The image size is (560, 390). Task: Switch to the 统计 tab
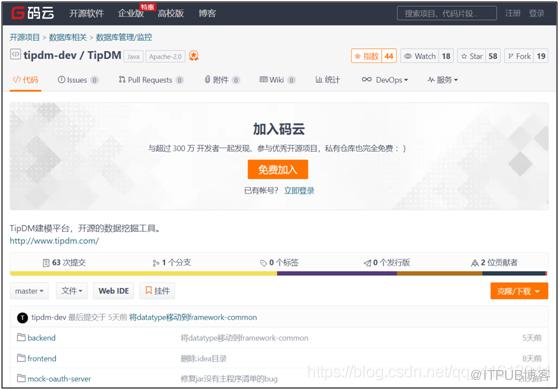click(327, 80)
